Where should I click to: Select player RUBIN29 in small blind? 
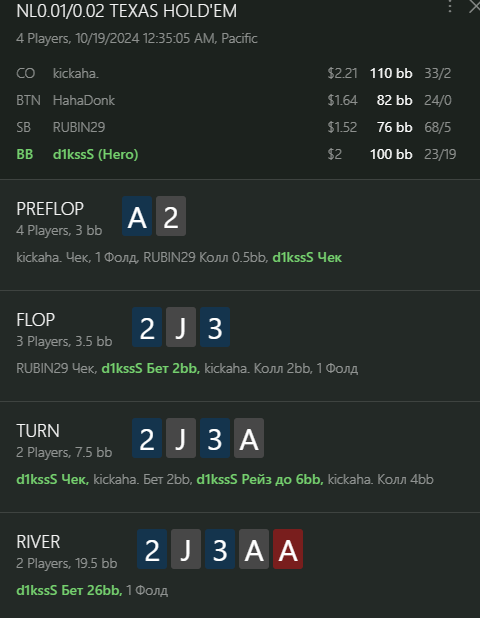tap(79, 127)
